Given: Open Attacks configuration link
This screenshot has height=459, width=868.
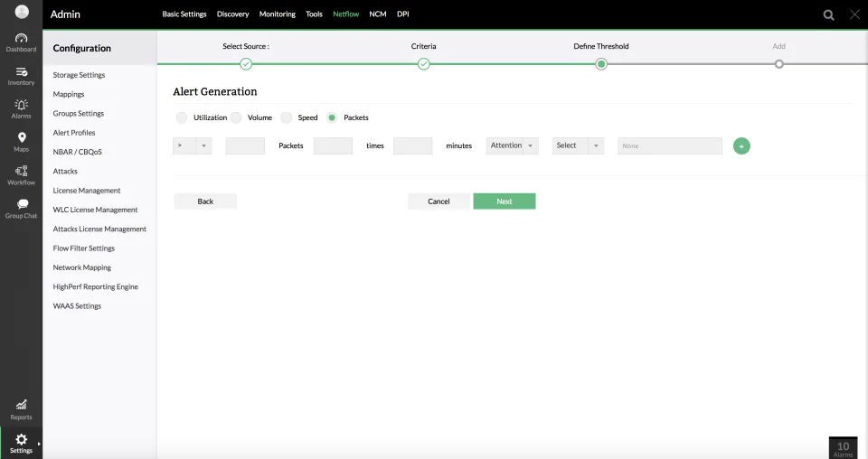Looking at the screenshot, I should tap(65, 171).
